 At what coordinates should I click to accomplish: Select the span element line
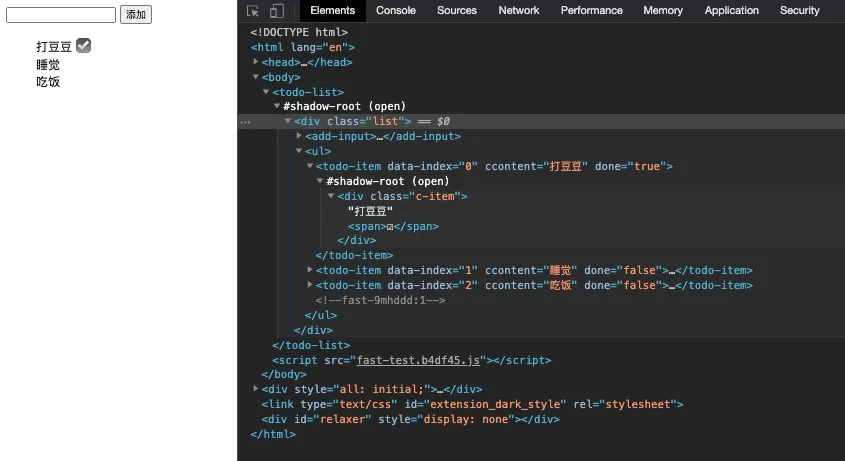(x=393, y=226)
